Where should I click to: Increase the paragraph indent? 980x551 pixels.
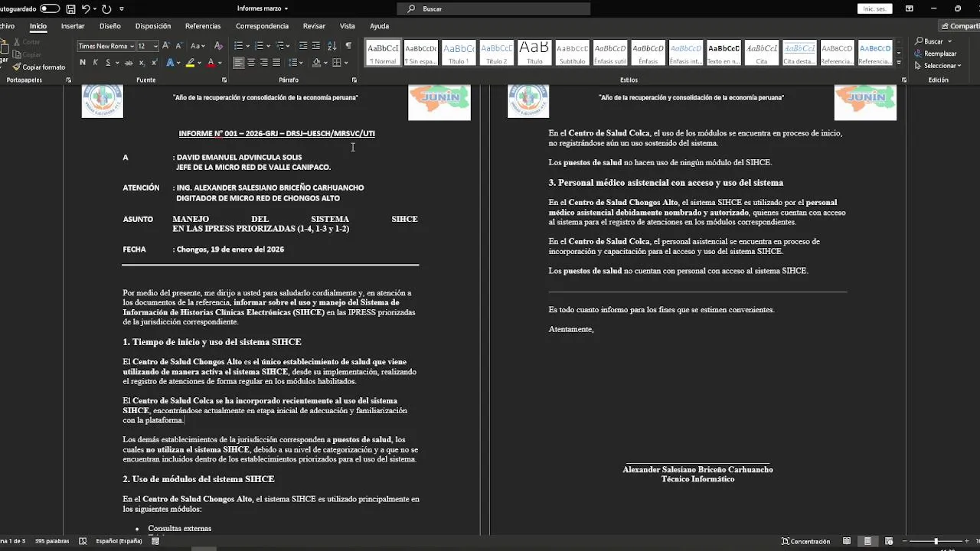(315, 46)
